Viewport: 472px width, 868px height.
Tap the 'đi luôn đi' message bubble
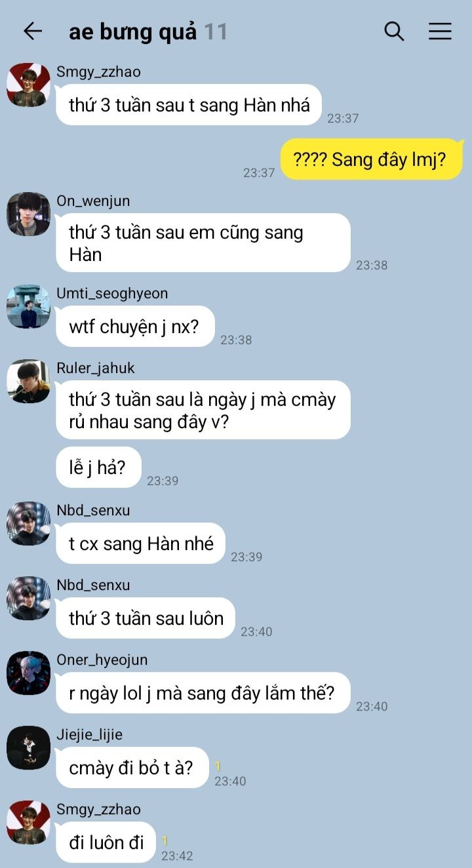click(x=106, y=842)
